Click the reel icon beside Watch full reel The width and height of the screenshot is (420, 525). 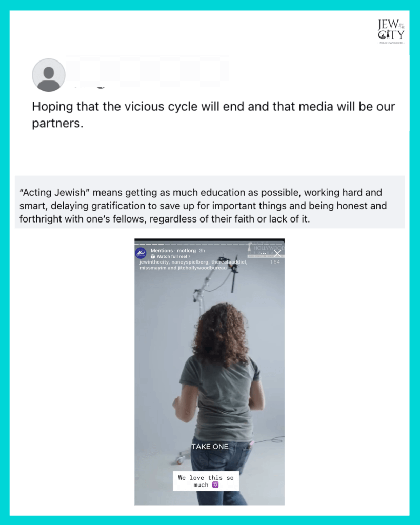[x=153, y=256]
